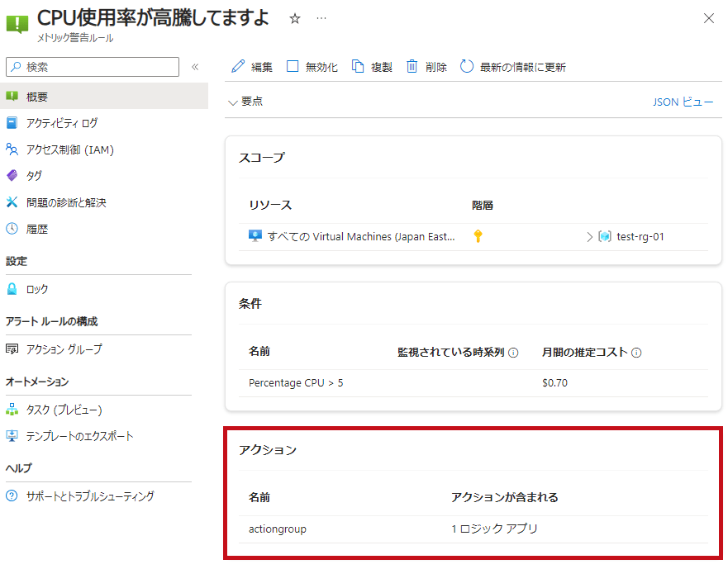
Task: Open アクセス制御 (IAM) menu item
Action: pyautogui.click(x=69, y=149)
